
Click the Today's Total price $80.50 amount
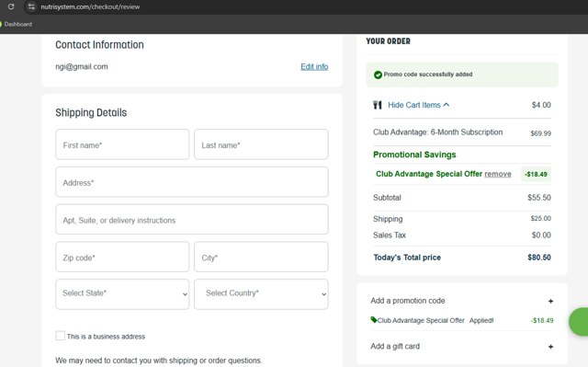click(x=539, y=258)
